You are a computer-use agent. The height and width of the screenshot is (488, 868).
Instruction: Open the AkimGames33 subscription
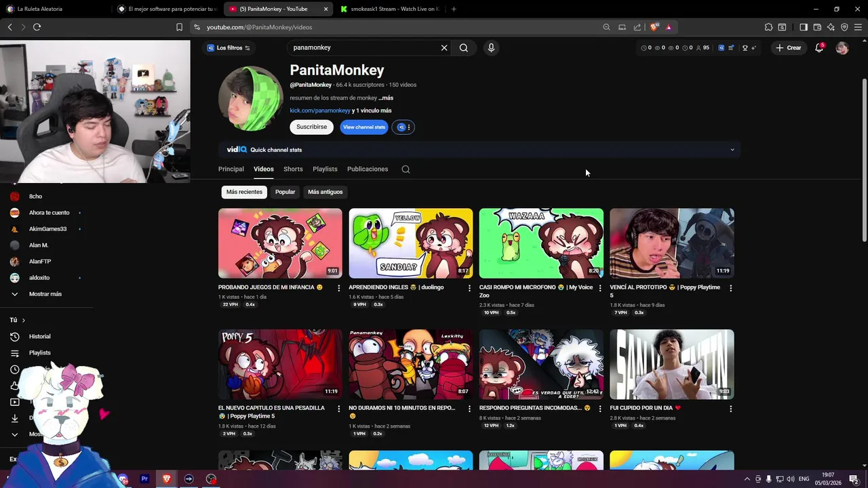pyautogui.click(x=47, y=229)
